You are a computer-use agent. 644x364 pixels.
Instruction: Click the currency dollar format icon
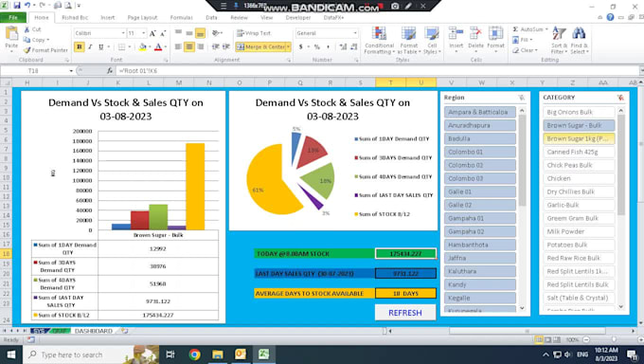pyautogui.click(x=301, y=46)
